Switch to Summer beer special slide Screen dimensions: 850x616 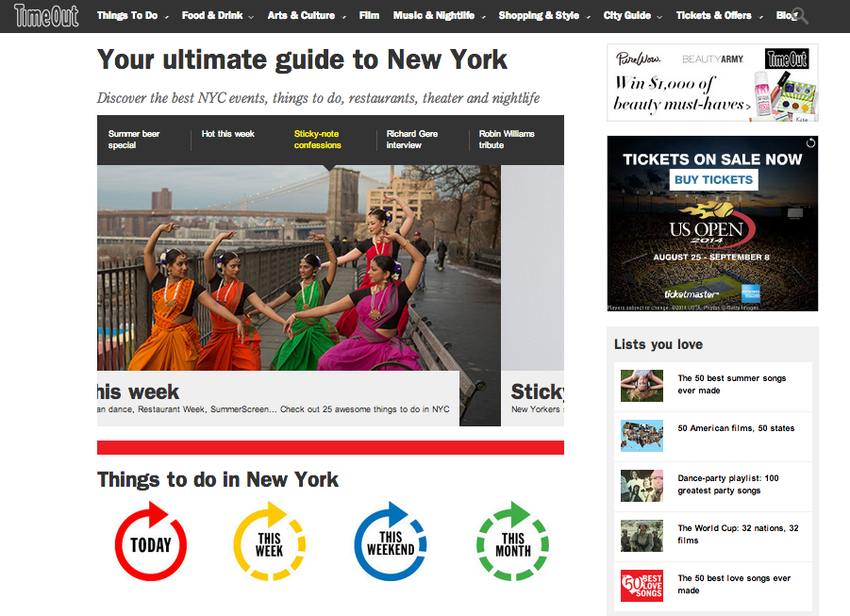click(x=134, y=140)
